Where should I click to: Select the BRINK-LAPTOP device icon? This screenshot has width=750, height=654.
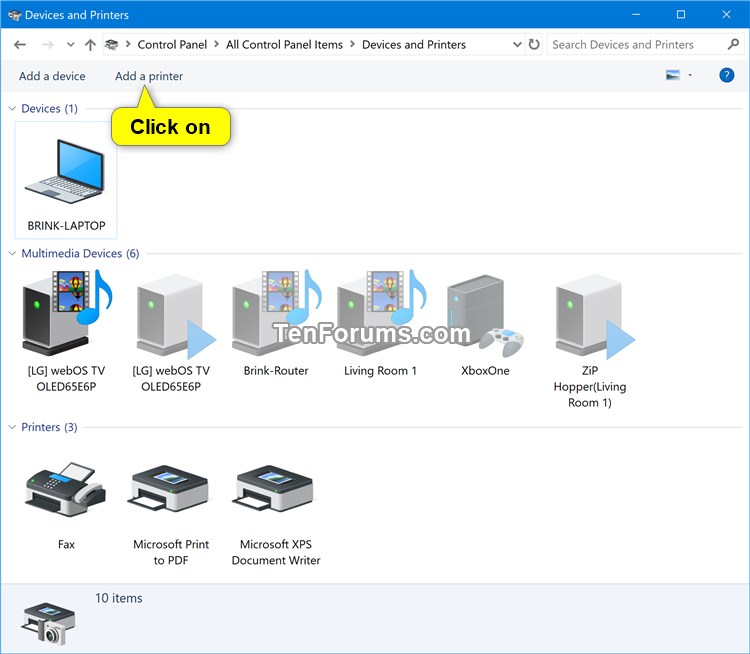(65, 171)
